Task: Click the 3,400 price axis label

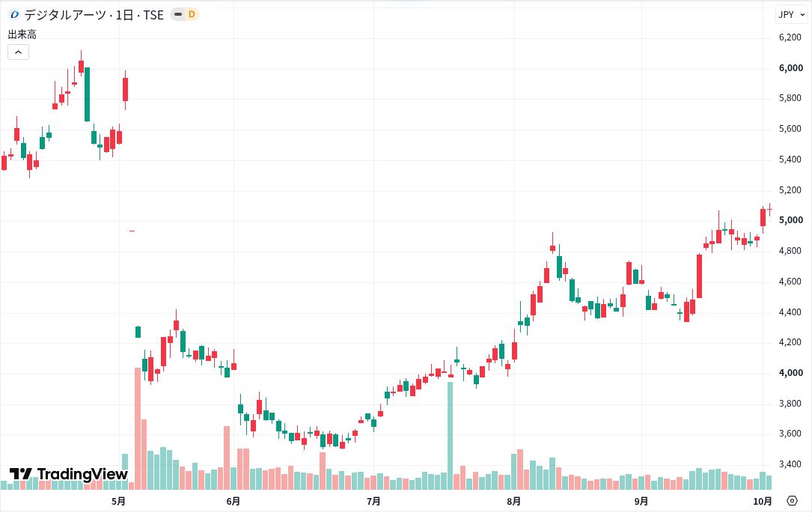Action: coord(791,464)
